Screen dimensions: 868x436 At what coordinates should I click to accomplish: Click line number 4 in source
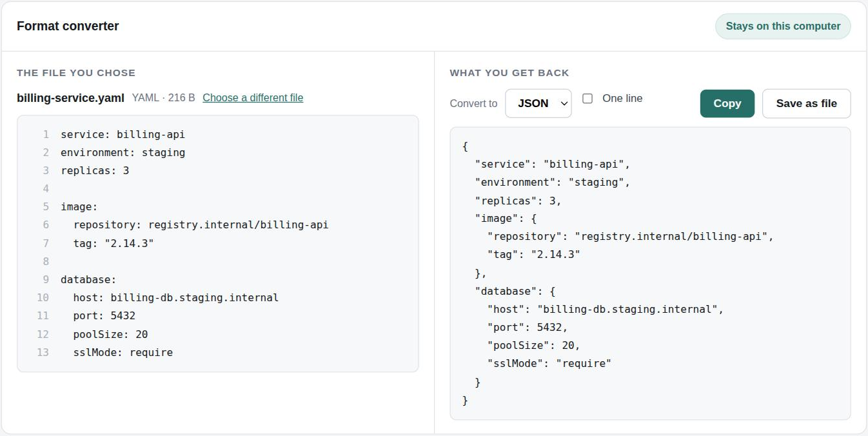point(46,189)
